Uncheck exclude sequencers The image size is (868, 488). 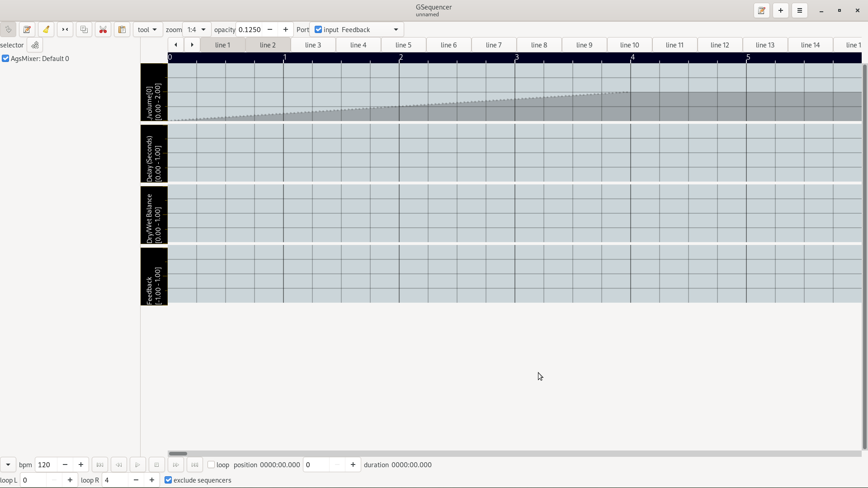point(168,480)
